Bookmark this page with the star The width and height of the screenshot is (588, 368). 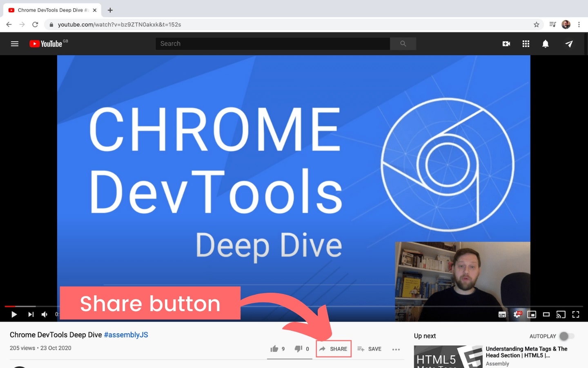click(x=537, y=25)
